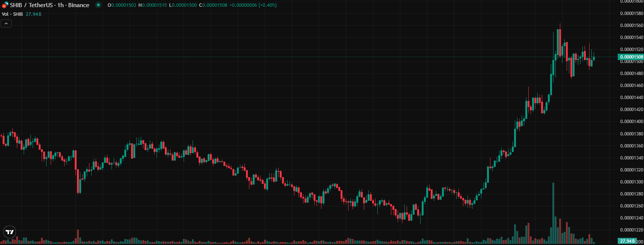This screenshot has width=644, height=245.
Task: Open TradingView logo at chart bottom-left
Action: click(x=10, y=232)
